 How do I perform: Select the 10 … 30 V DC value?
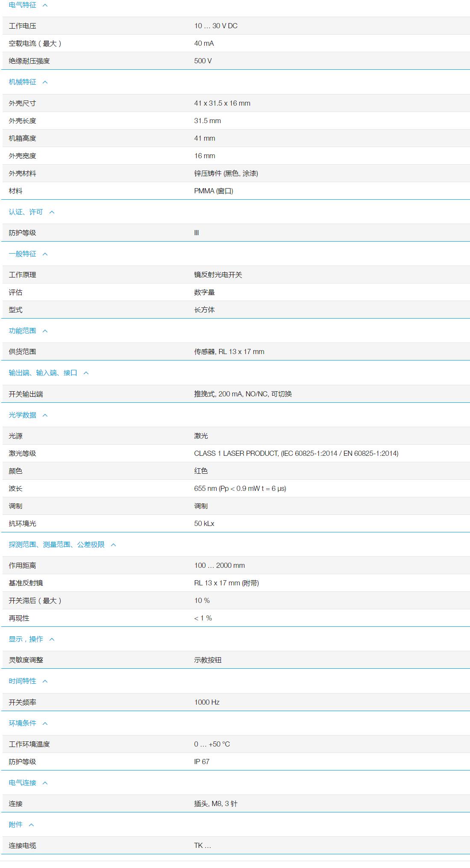216,26
